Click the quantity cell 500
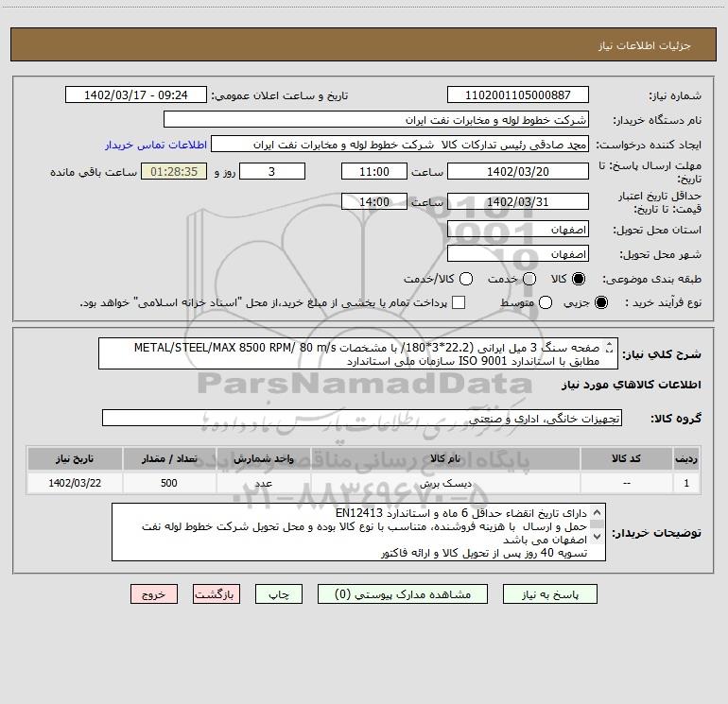 (169, 483)
